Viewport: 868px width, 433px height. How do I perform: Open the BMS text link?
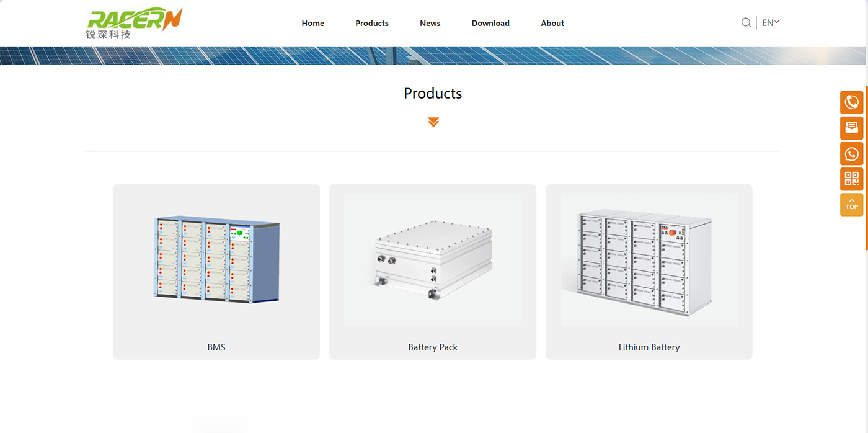(x=216, y=347)
